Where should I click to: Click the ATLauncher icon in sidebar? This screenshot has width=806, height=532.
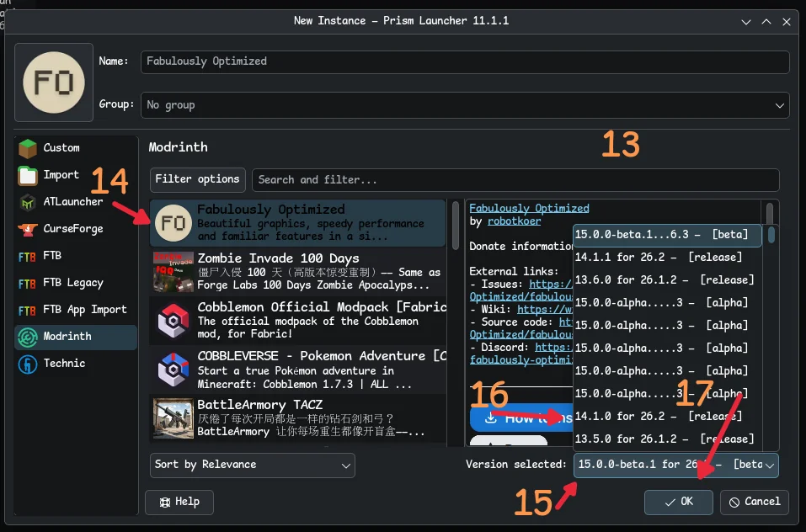pyautogui.click(x=28, y=202)
